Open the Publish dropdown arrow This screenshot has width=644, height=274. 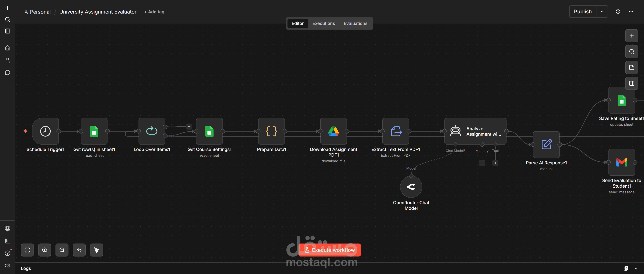pyautogui.click(x=602, y=12)
